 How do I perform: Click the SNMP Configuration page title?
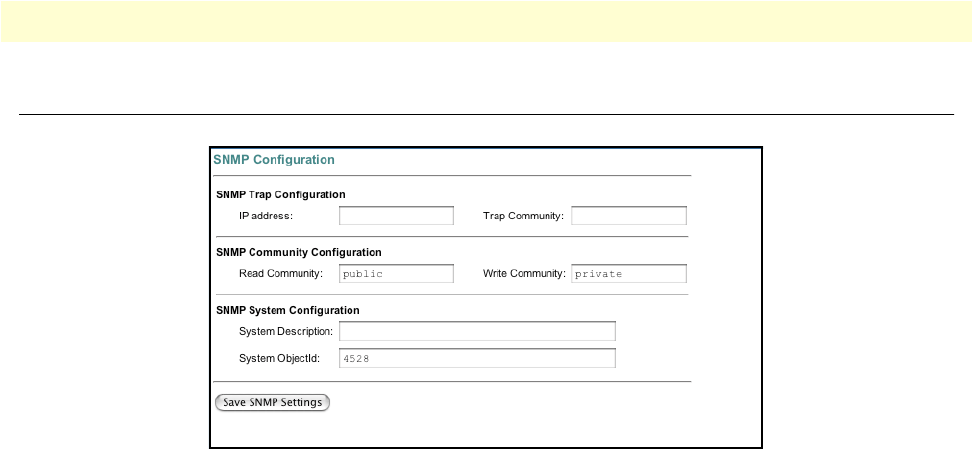pyautogui.click(x=274, y=160)
